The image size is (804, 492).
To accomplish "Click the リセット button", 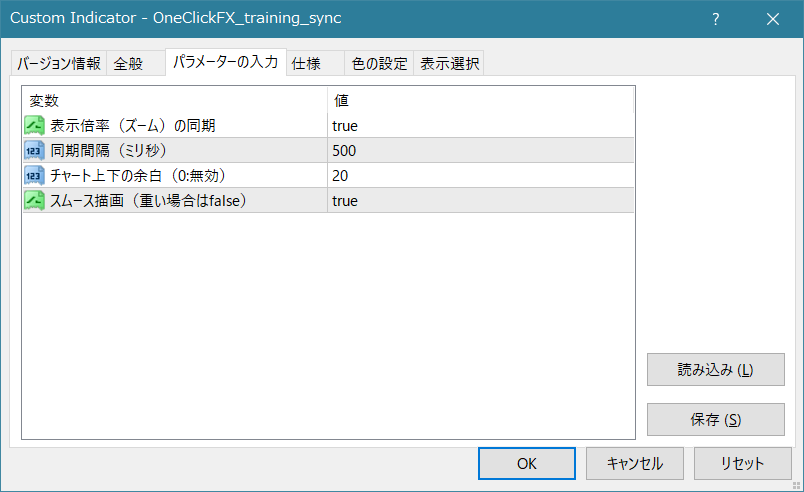I will click(742, 463).
